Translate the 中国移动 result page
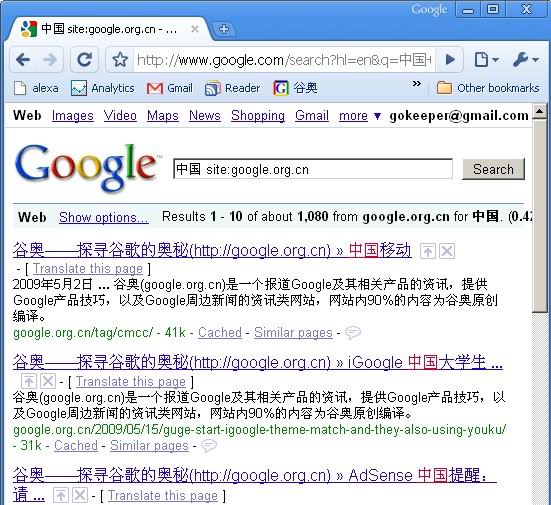Viewport: 551px width, 505px height. 88,269
